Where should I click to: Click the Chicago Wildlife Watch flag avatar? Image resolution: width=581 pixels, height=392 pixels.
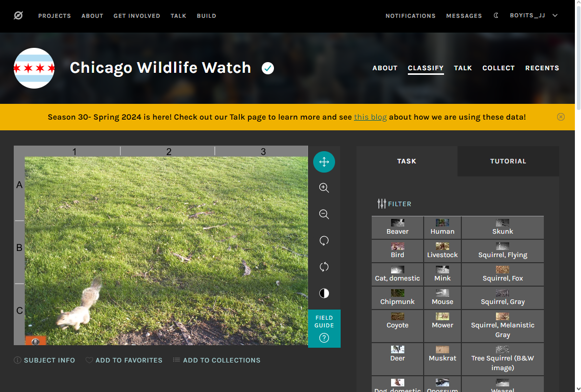coord(34,68)
